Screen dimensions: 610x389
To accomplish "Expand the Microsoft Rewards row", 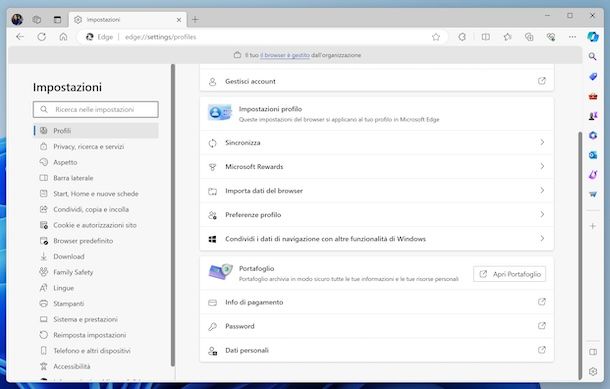I will 376,166.
